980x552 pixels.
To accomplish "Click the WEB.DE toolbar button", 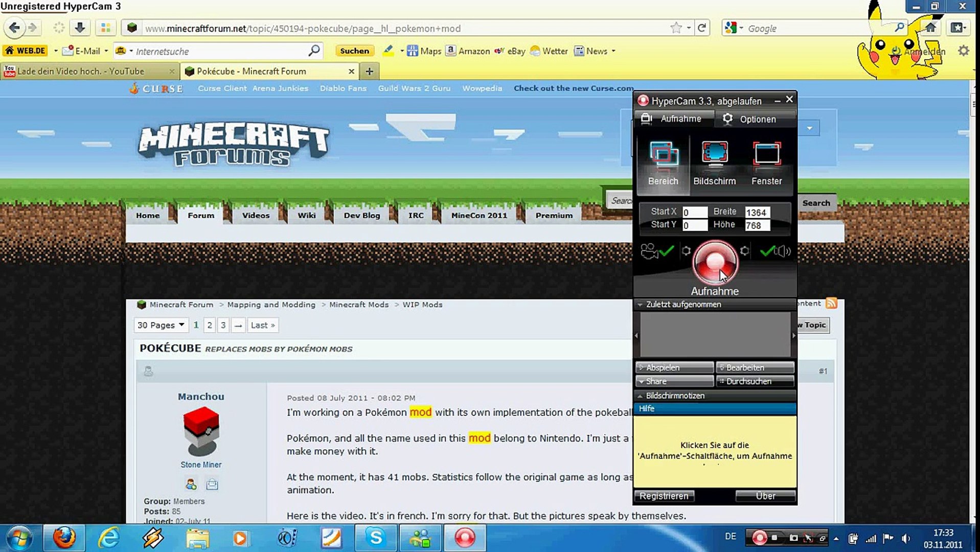I will tap(26, 51).
